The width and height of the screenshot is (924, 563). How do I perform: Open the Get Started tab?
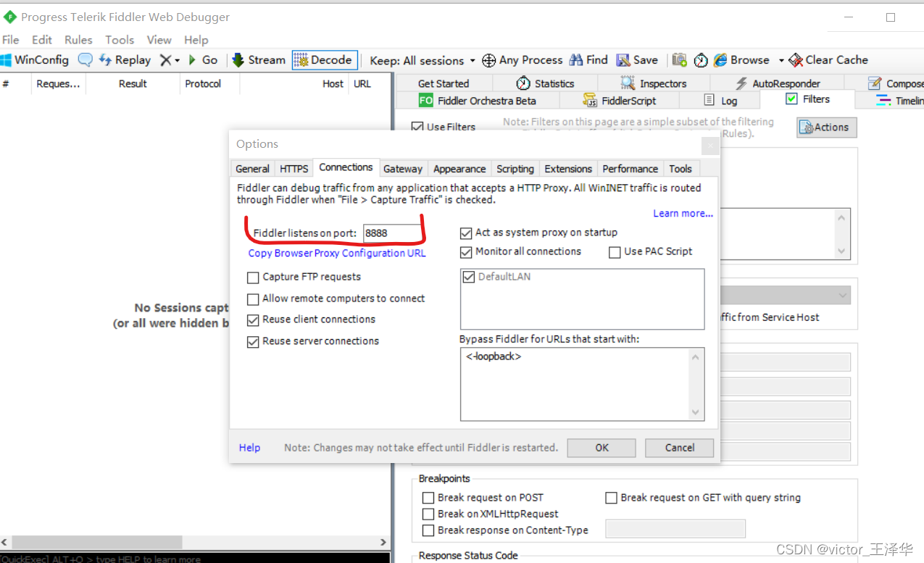pos(444,83)
